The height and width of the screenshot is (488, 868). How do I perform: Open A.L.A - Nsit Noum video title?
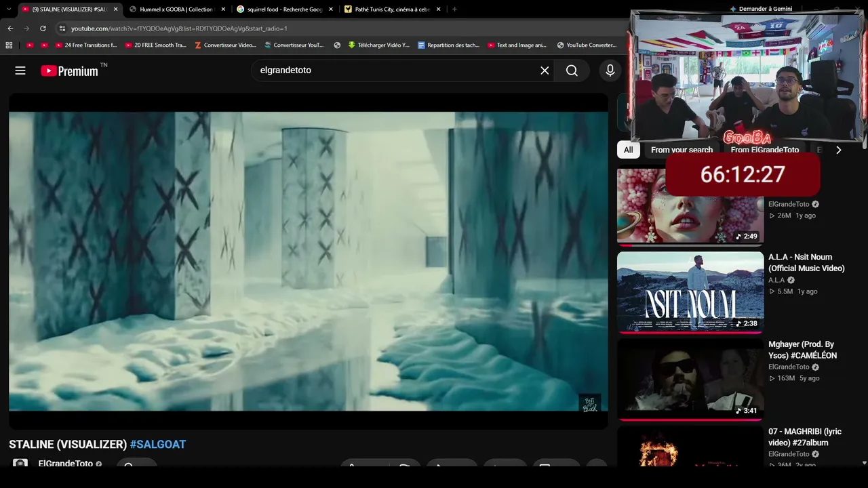(x=806, y=262)
